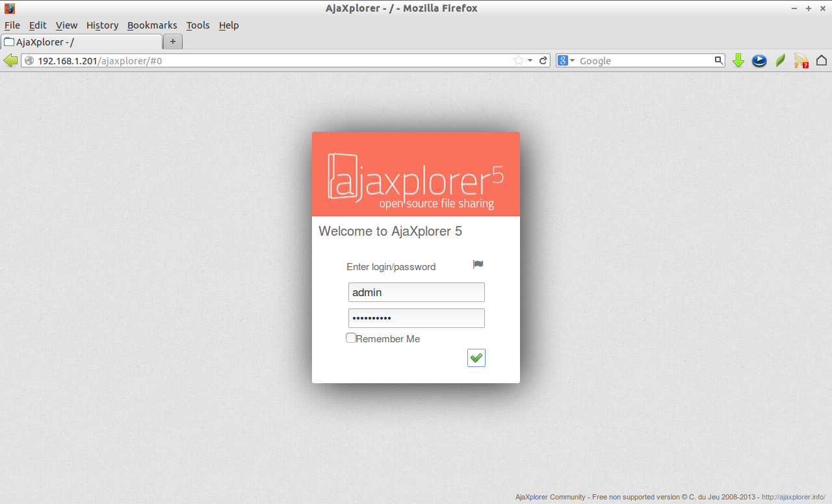The height and width of the screenshot is (504, 832).
Task: Open the Tools menu
Action: click(198, 25)
